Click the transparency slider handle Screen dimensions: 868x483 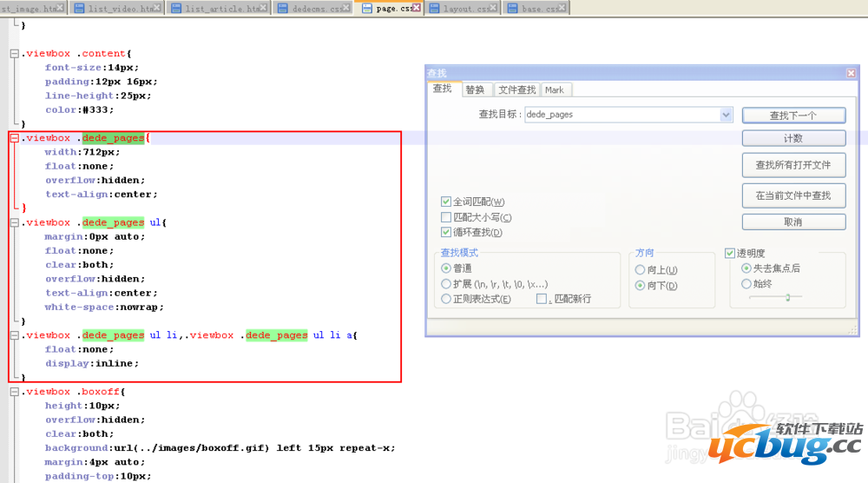coord(787,297)
